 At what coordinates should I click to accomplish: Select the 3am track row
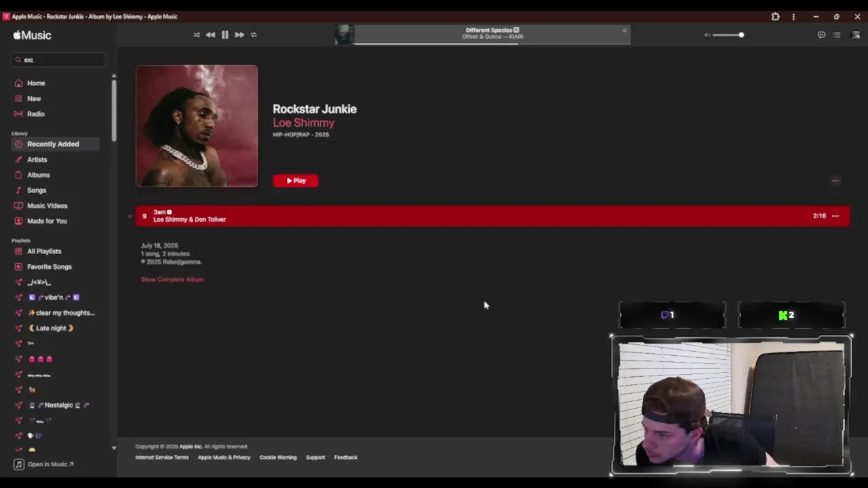tap(492, 216)
